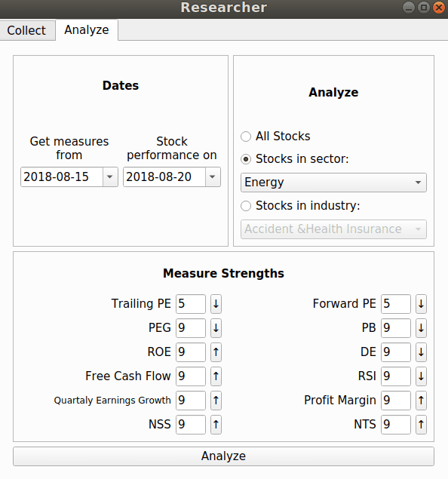Click the 2018-08-15 date text

[57, 177]
